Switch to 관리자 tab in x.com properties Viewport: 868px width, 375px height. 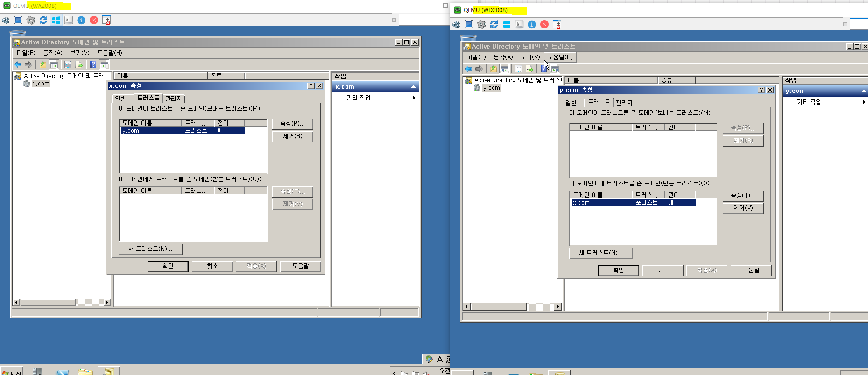[x=174, y=99]
